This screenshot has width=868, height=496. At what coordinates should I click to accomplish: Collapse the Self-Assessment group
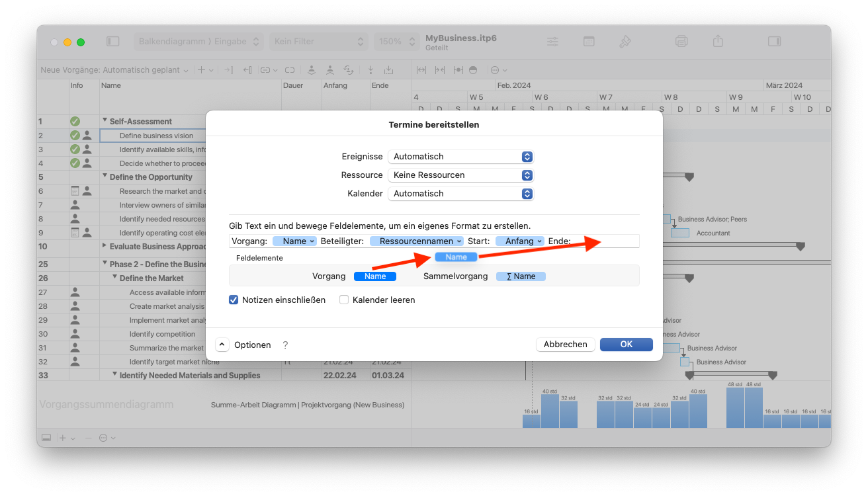pos(105,121)
